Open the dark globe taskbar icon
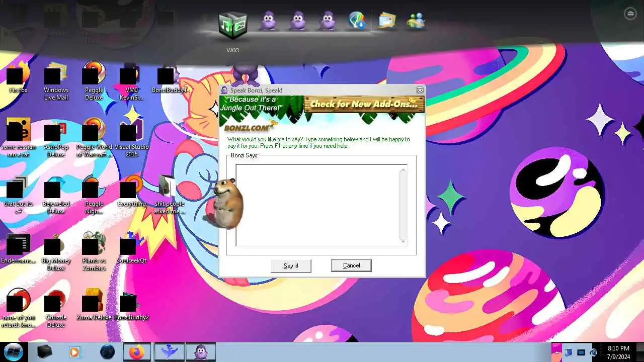 (107, 352)
